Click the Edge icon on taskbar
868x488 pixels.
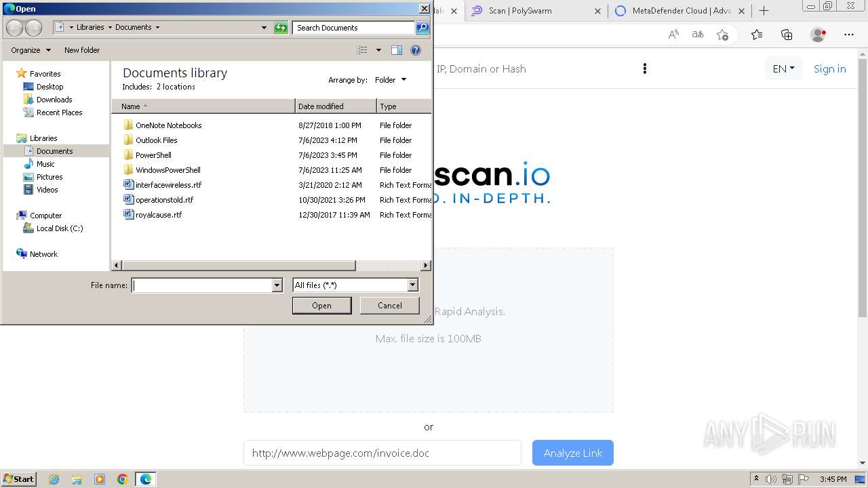click(x=146, y=479)
